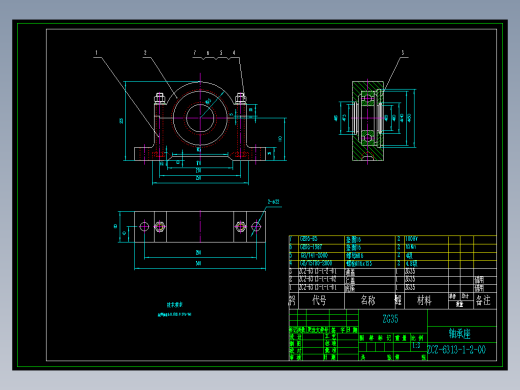Select the 名称 column header
This screenshot has height=390, width=520.
coord(368,300)
